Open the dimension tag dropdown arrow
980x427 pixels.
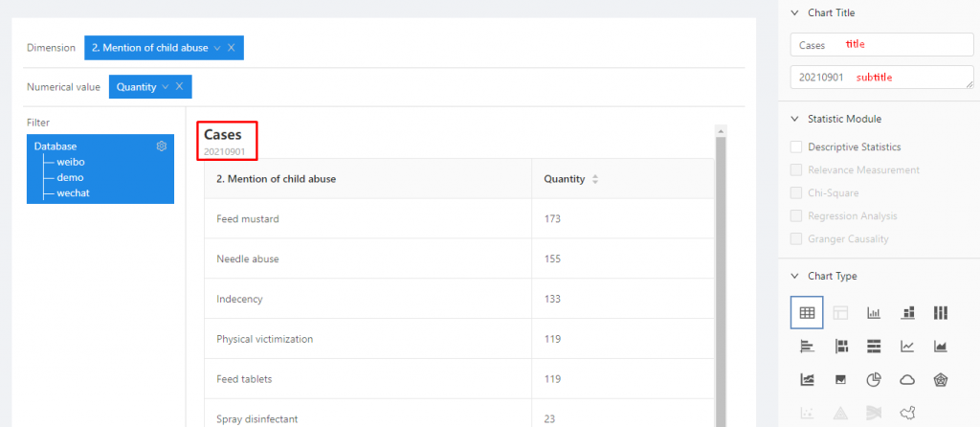pos(217,48)
